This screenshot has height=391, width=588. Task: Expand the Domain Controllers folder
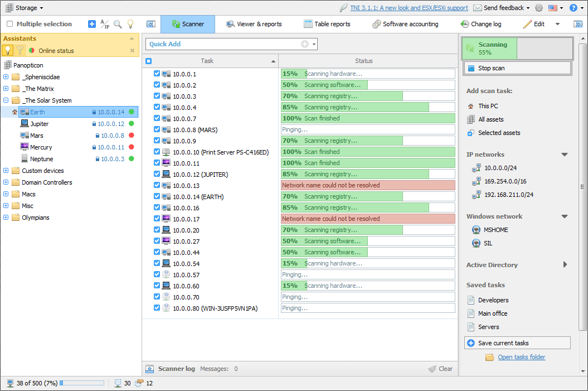pos(6,182)
